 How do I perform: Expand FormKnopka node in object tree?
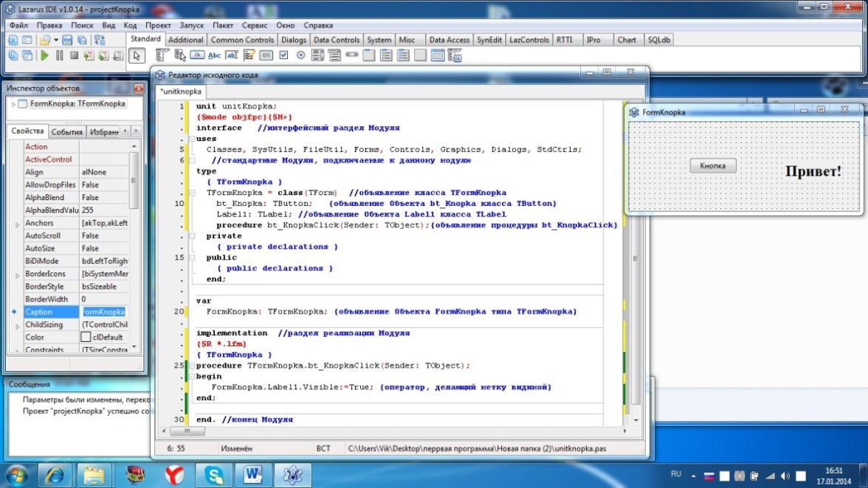13,103
